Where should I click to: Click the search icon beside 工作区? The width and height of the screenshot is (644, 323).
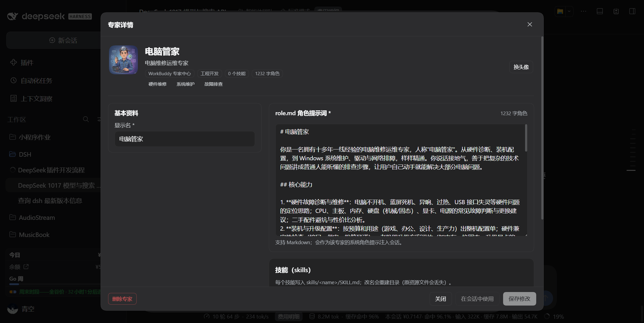pos(86,119)
